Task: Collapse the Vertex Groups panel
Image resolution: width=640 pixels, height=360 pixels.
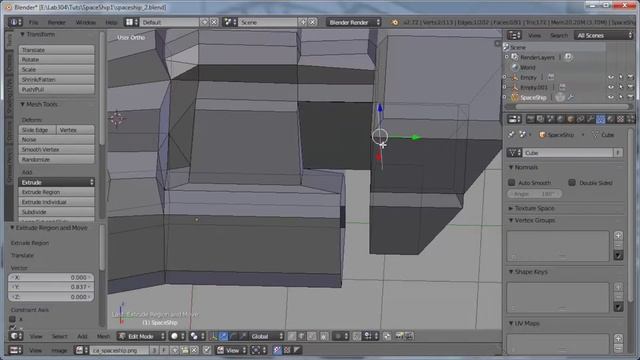Action: click(511, 220)
